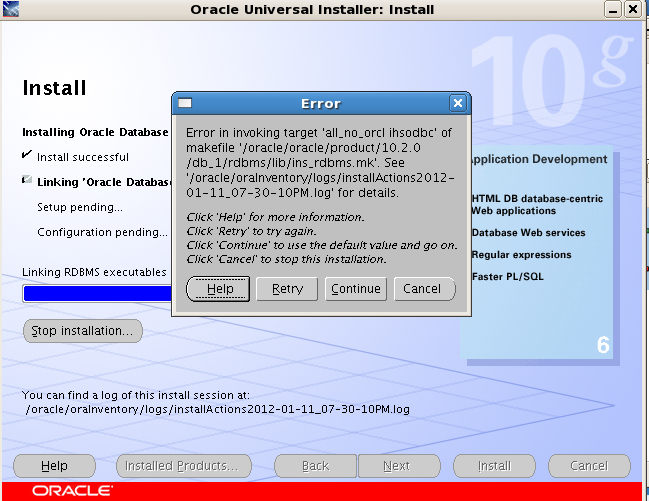Select 'Setup pending...' status text
The image size is (649, 501).
(x=80, y=207)
